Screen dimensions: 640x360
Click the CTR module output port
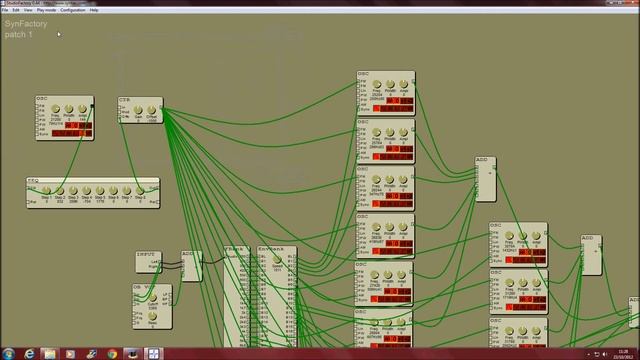coord(161,107)
